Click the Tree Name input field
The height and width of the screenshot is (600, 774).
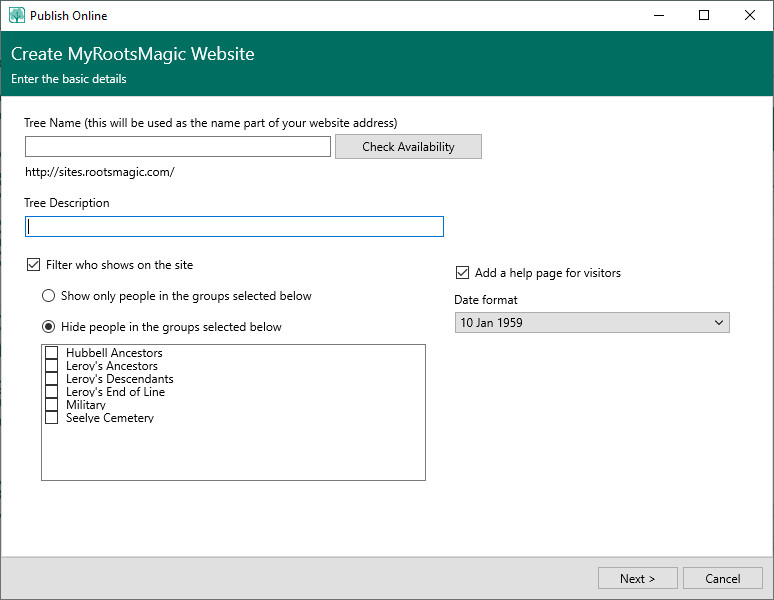tap(178, 147)
